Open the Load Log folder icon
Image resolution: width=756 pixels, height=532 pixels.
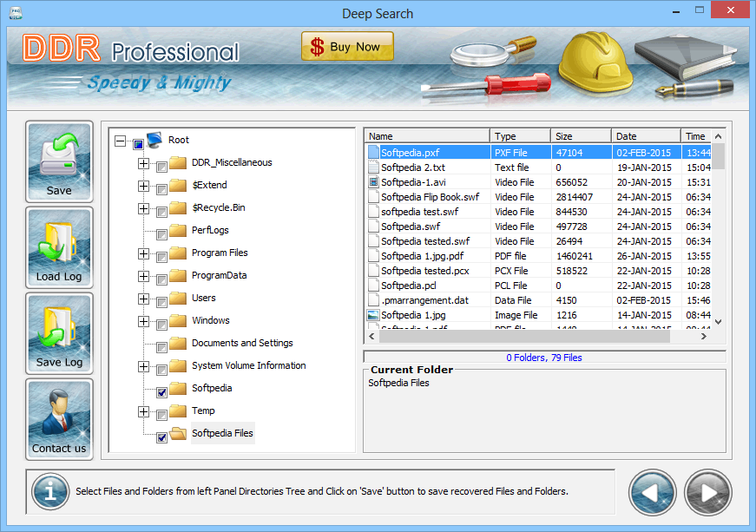click(59, 247)
